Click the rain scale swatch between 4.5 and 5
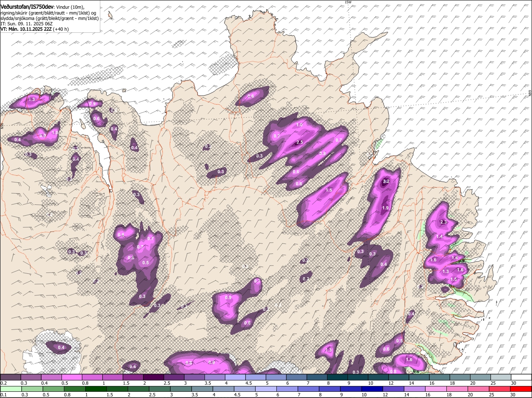This screenshot has width=532, height=398. [246, 389]
